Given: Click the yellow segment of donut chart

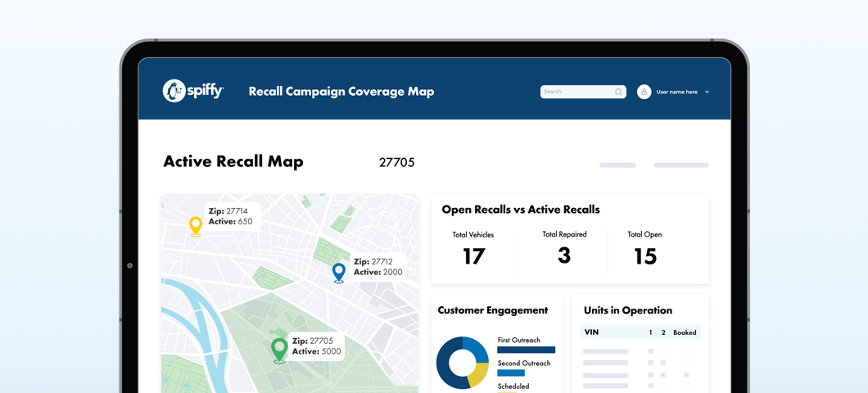Looking at the screenshot, I should tap(479, 374).
